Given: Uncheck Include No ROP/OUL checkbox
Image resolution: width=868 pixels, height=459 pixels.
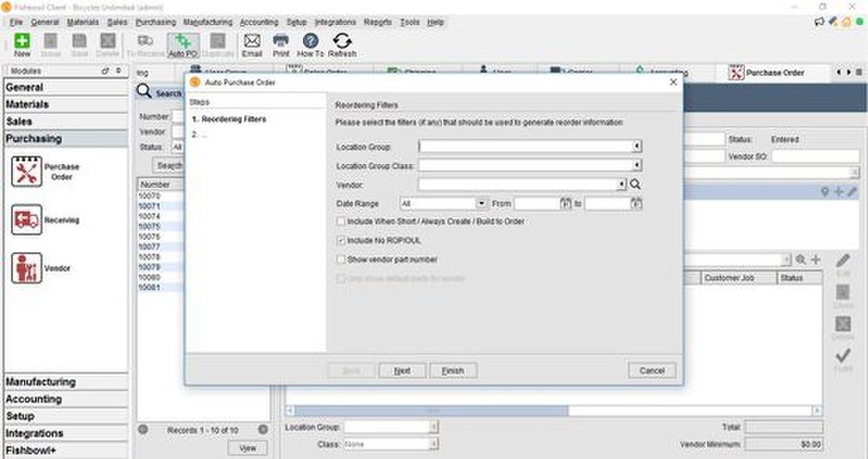Looking at the screenshot, I should click(x=341, y=240).
